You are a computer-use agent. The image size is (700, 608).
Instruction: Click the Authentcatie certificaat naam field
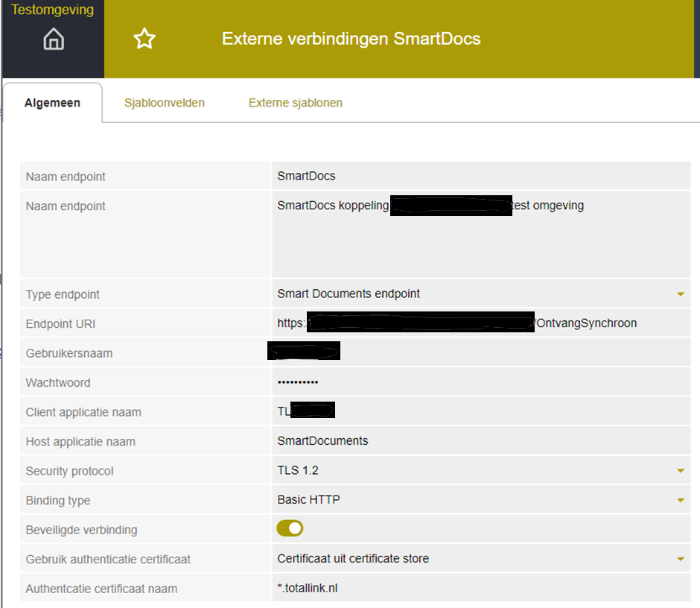481,589
